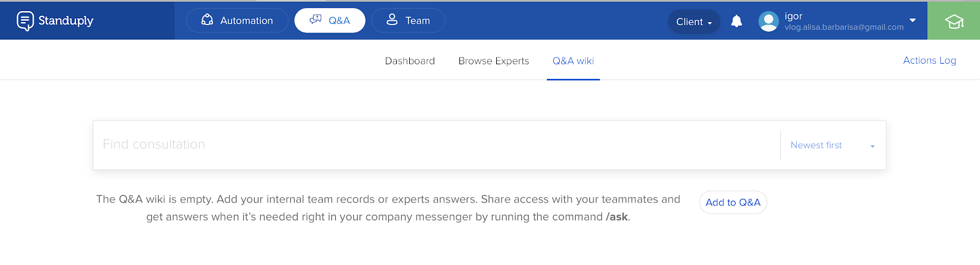
Task: Click the person icon on Team button
Action: [x=392, y=20]
